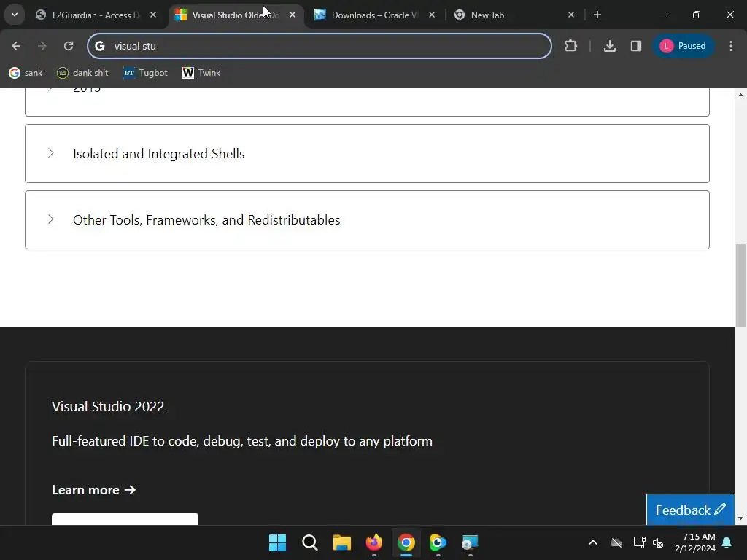Open the Feedback button
This screenshot has height=560, width=747.
pos(690,510)
